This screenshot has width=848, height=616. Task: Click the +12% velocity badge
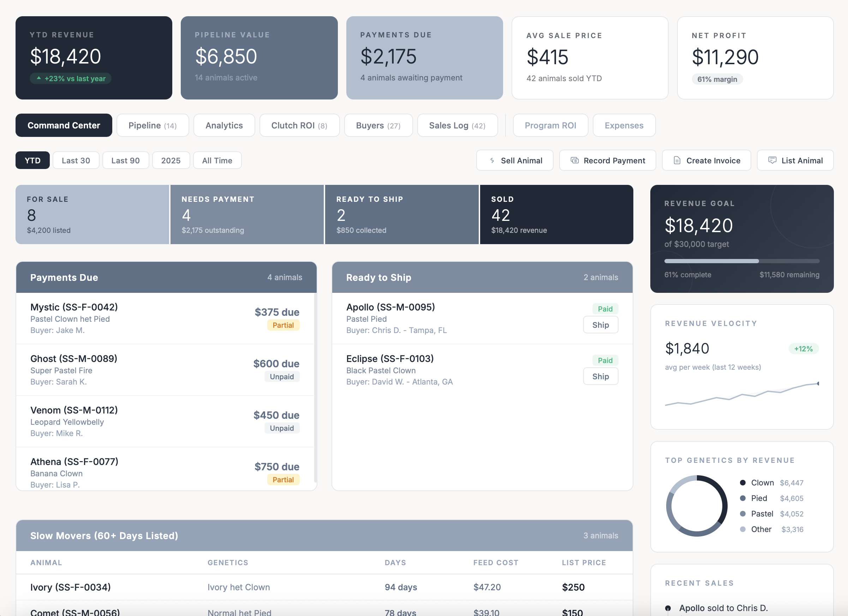click(804, 349)
